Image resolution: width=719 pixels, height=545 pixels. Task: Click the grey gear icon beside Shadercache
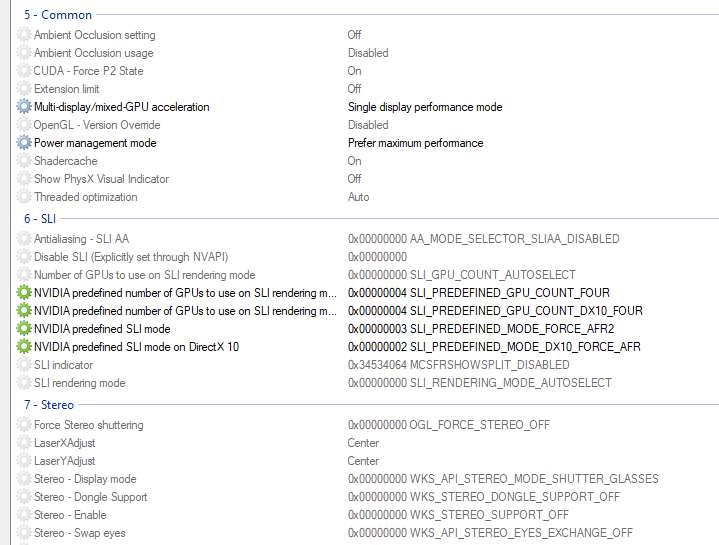pyautogui.click(x=24, y=161)
